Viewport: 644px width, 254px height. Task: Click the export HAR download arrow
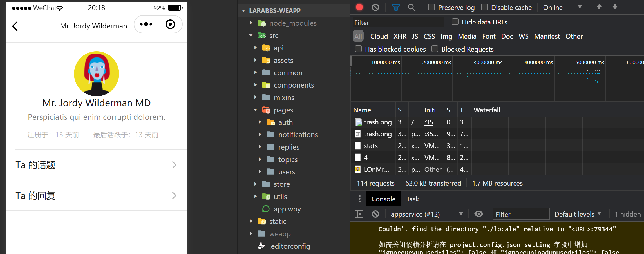click(x=615, y=7)
